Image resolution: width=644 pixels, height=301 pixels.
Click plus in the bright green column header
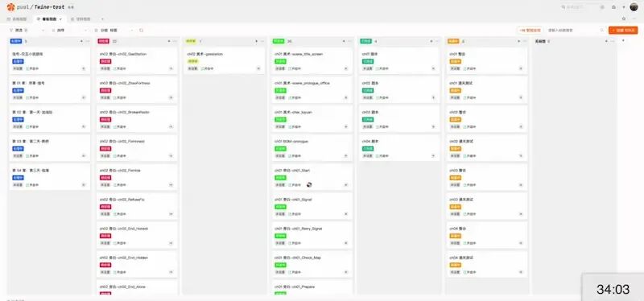[344, 41]
